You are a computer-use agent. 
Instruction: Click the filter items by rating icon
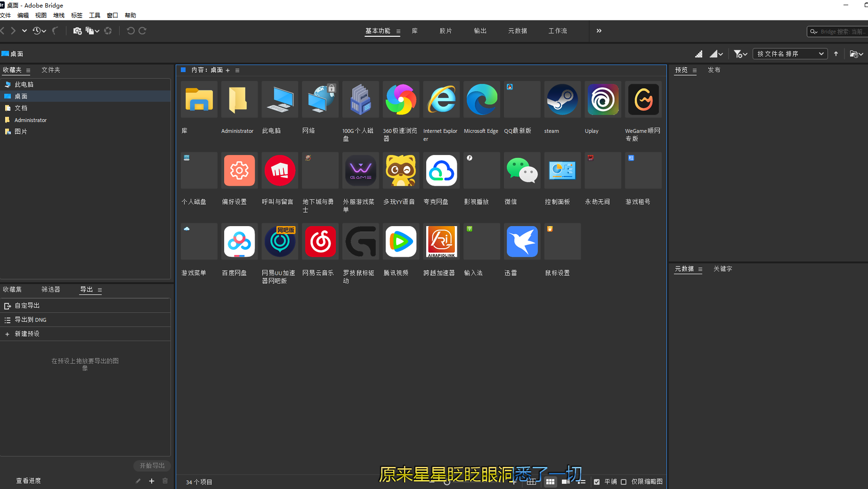(738, 54)
